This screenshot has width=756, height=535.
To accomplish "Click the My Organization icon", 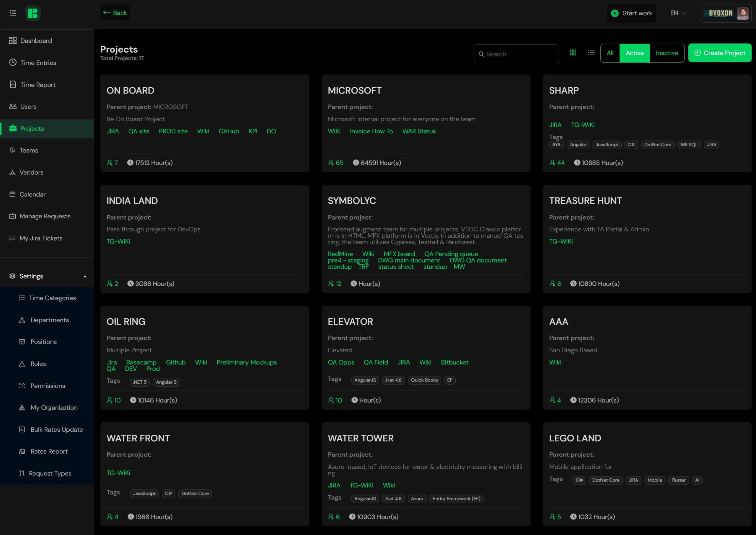I will click(x=22, y=408).
